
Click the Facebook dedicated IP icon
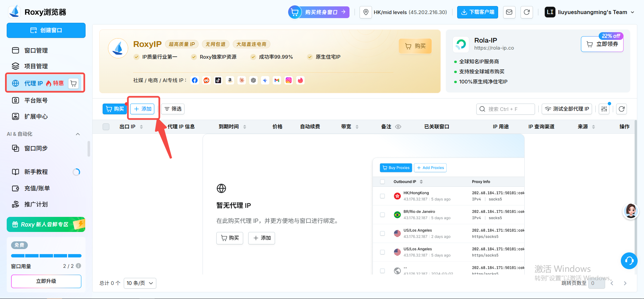pyautogui.click(x=195, y=80)
